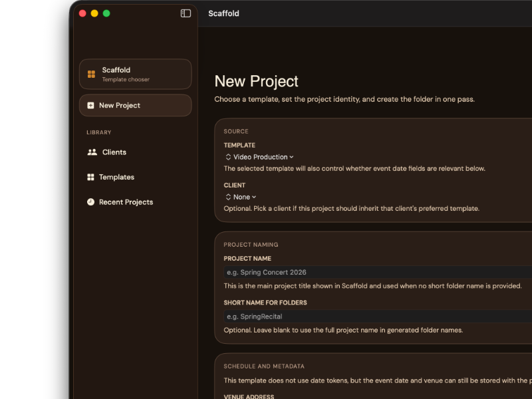Click the green zoom window button
Viewport: 532px width, 399px height.
(106, 13)
